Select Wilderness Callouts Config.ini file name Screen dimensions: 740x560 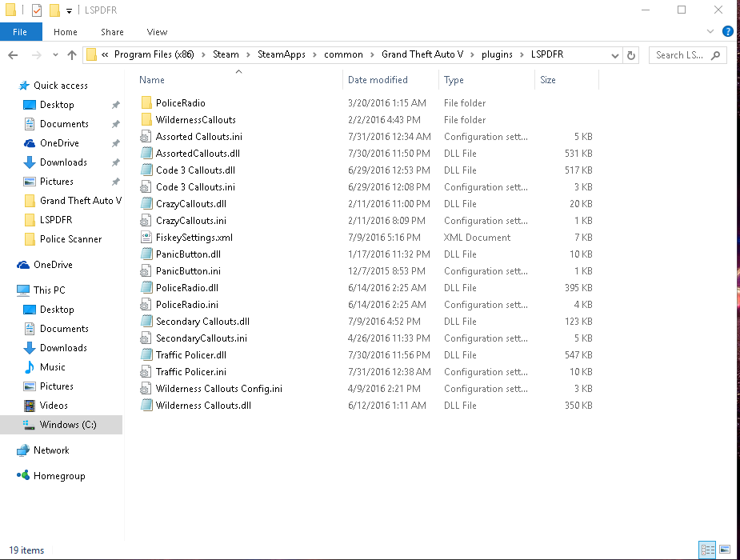tap(219, 389)
